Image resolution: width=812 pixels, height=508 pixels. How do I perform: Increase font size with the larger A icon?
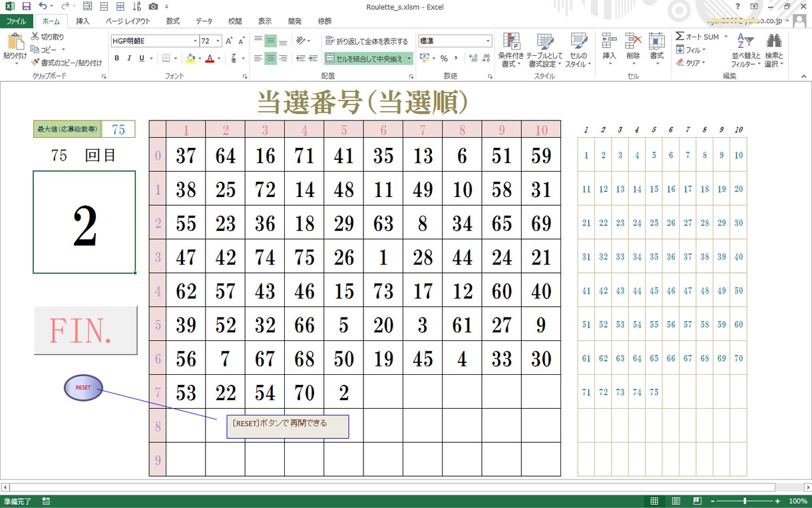[x=229, y=41]
